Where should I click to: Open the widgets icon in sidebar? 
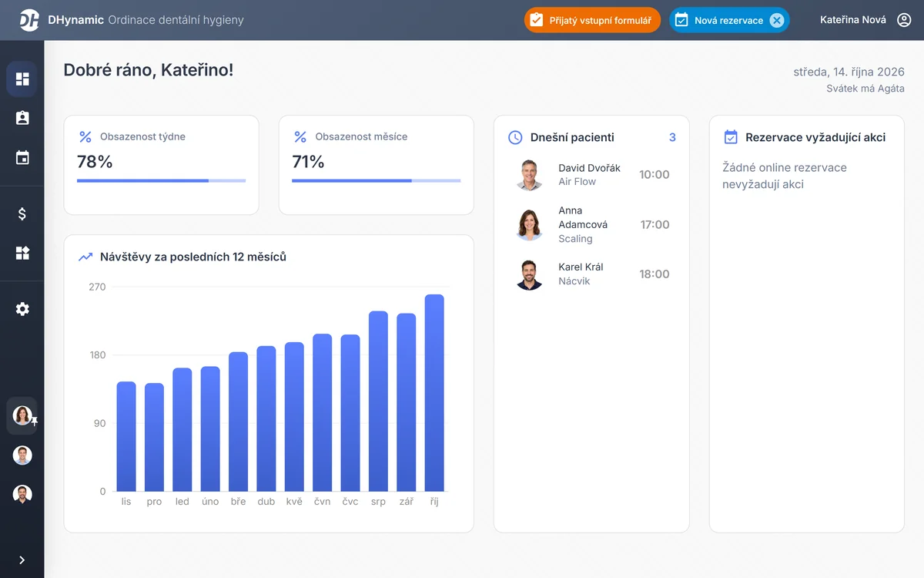coord(22,253)
